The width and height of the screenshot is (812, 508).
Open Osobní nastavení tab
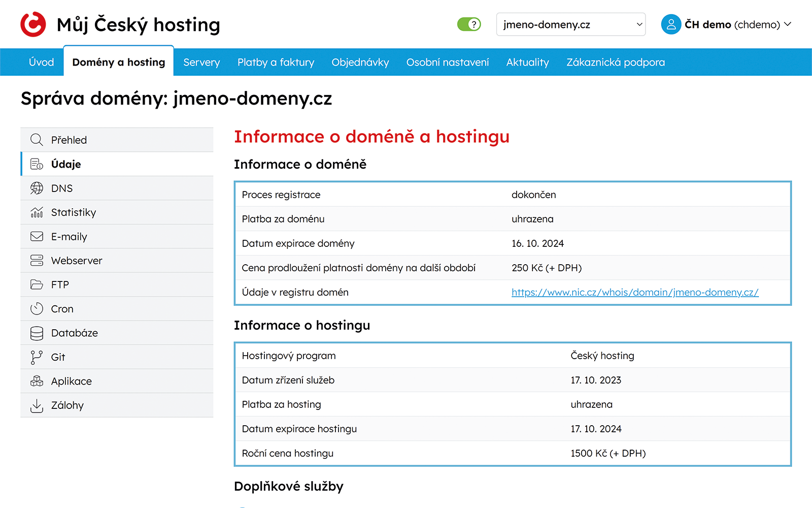(448, 62)
